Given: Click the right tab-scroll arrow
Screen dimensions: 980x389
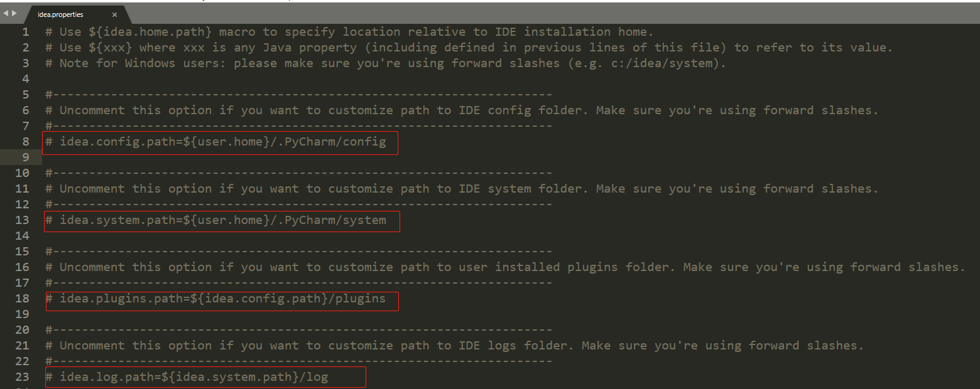Looking at the screenshot, I should click(x=14, y=13).
